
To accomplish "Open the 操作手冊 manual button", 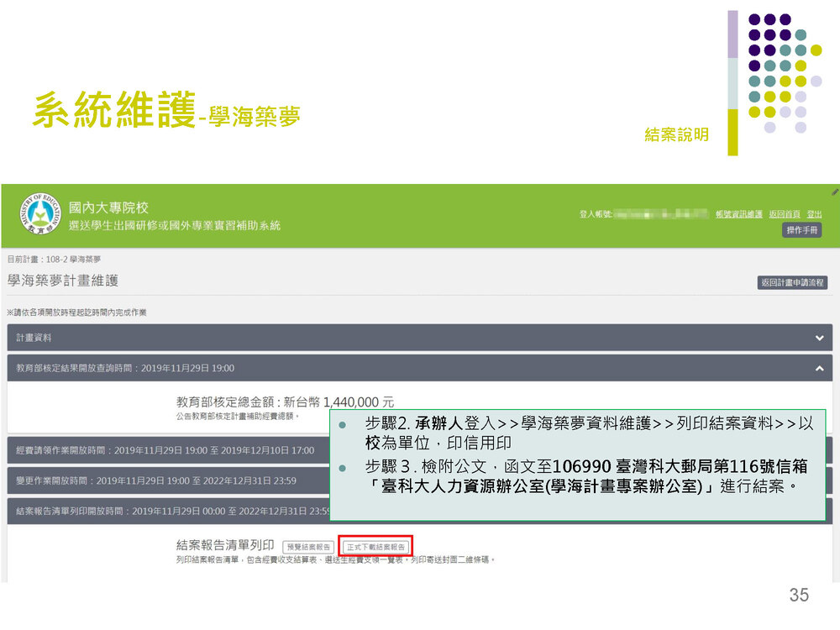I will pos(801,230).
